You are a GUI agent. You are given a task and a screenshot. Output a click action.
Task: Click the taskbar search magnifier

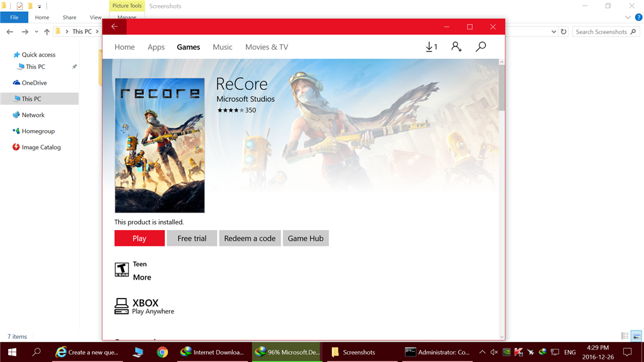[36, 352]
